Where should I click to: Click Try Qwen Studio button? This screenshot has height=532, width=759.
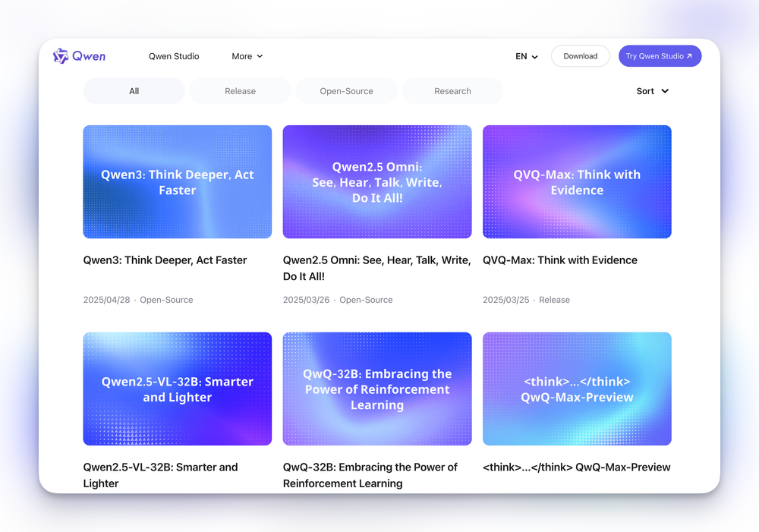click(660, 56)
